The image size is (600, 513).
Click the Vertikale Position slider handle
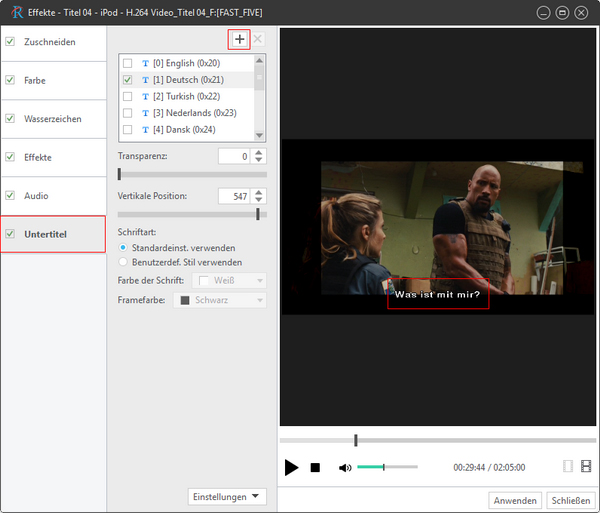pos(258,214)
